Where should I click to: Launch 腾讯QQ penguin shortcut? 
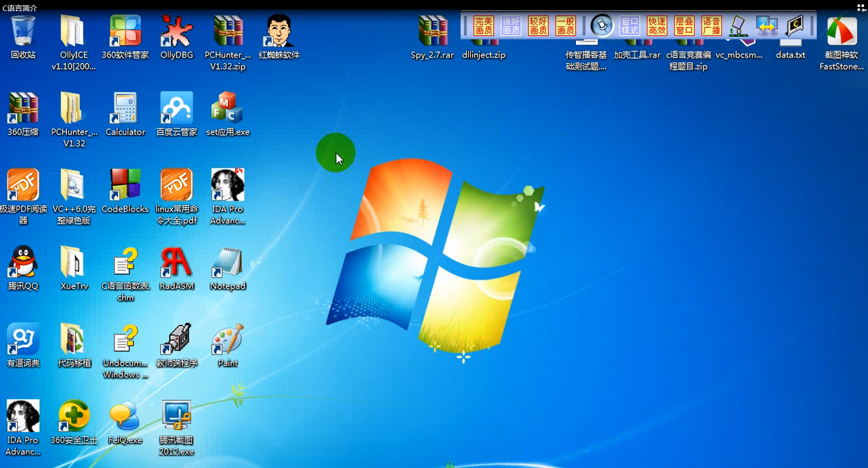tap(23, 261)
